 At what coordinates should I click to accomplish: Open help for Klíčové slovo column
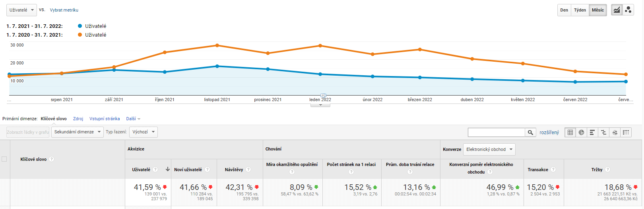(52, 159)
